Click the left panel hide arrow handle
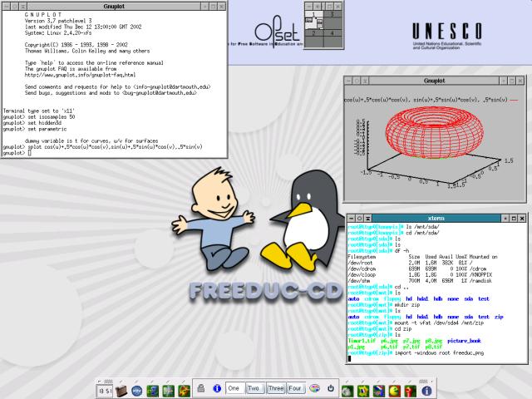 click(x=99, y=381)
